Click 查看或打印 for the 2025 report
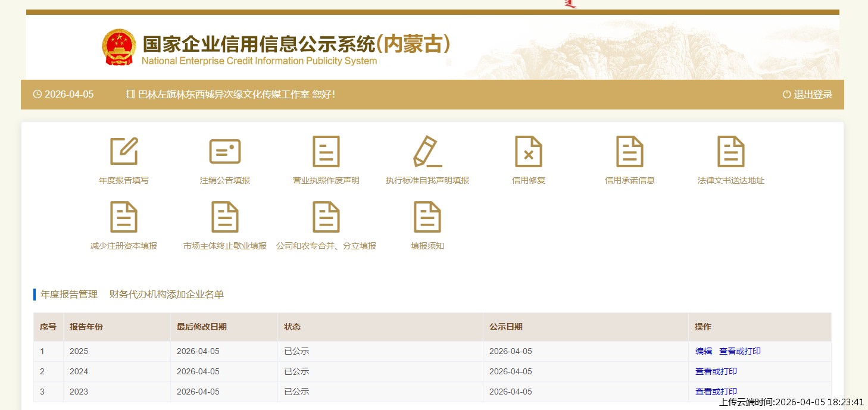 [x=740, y=351]
